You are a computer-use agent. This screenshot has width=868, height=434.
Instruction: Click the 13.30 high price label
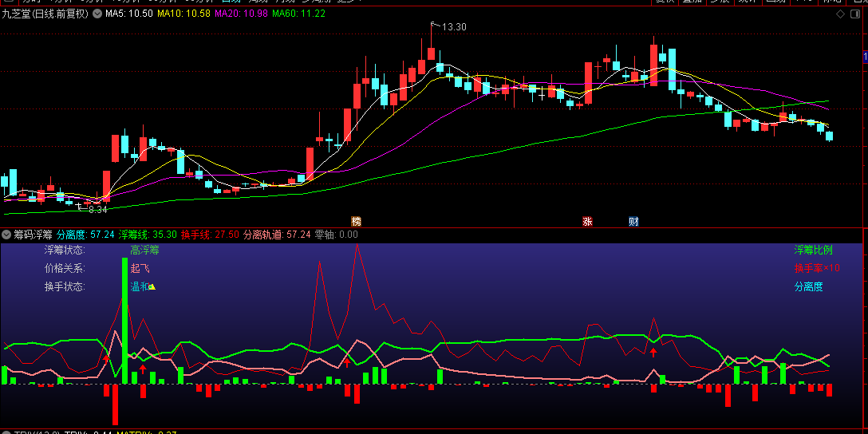pyautogui.click(x=453, y=26)
